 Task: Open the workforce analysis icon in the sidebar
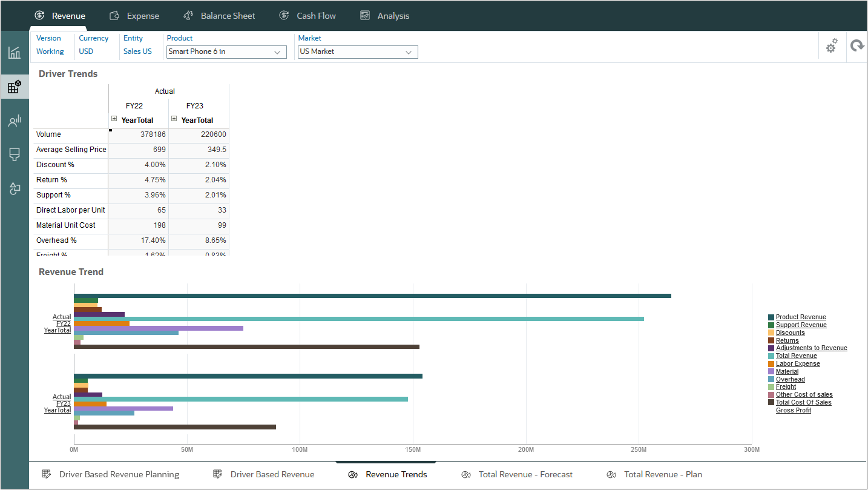click(x=15, y=120)
